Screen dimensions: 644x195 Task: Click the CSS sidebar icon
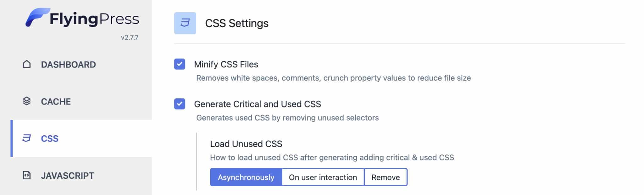point(27,138)
